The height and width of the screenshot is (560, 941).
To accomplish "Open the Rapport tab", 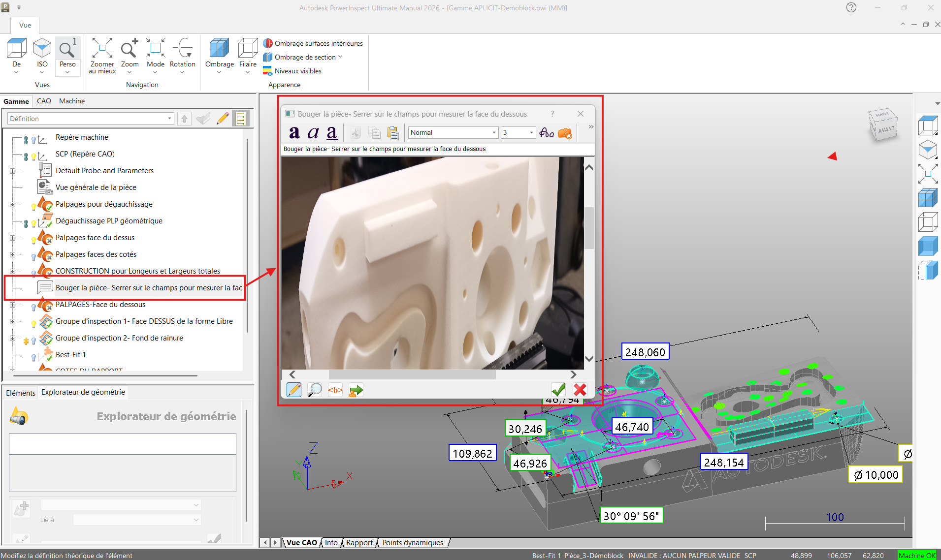I will point(359,542).
